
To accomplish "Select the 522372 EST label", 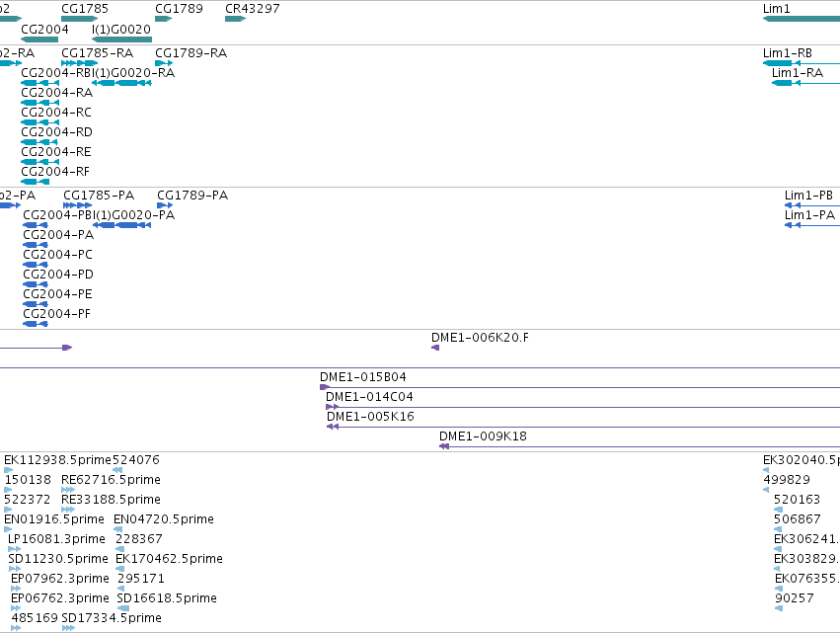I will click(x=28, y=500).
